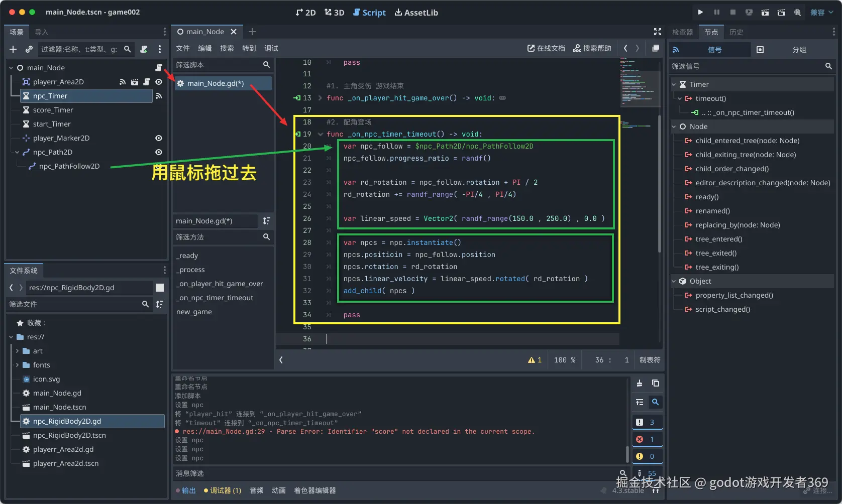This screenshot has height=504, width=842.
Task: Hide the scripts panel with the arrow
Action: pos(281,360)
